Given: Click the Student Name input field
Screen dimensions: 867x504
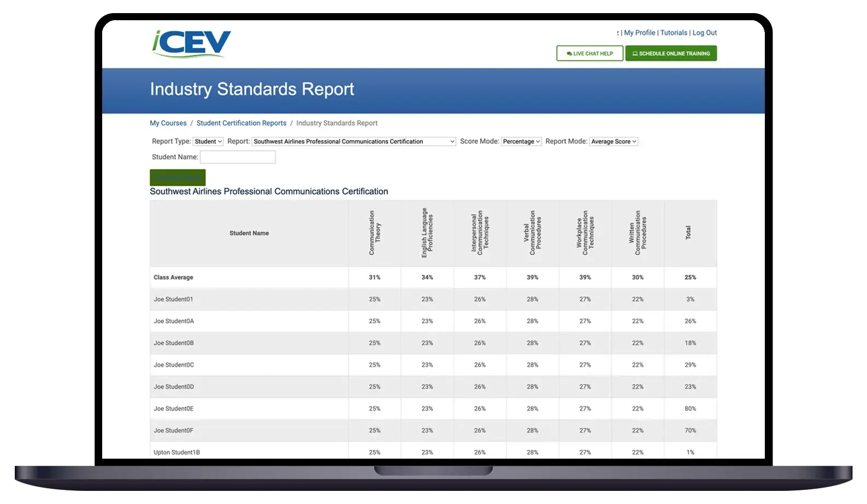Looking at the screenshot, I should 238,157.
